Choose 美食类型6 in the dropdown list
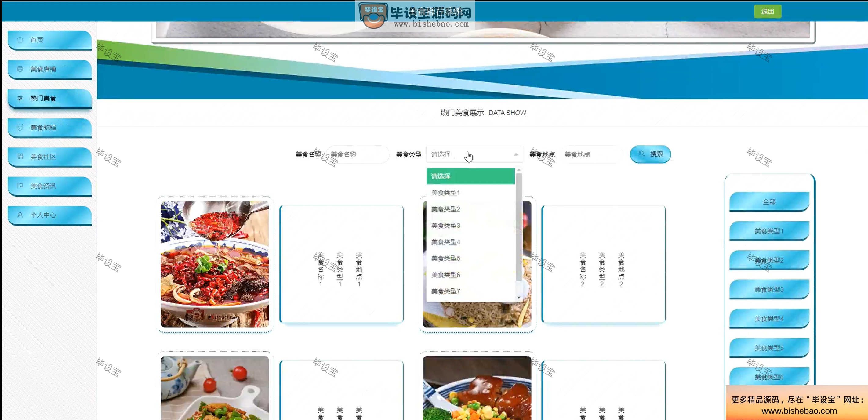Screen dimensions: 868x420 tap(470, 275)
